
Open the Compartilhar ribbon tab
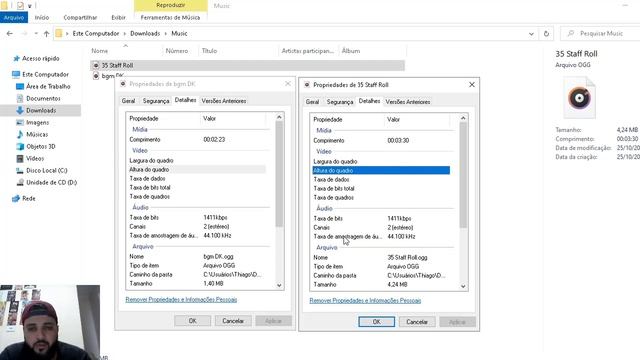click(80, 18)
